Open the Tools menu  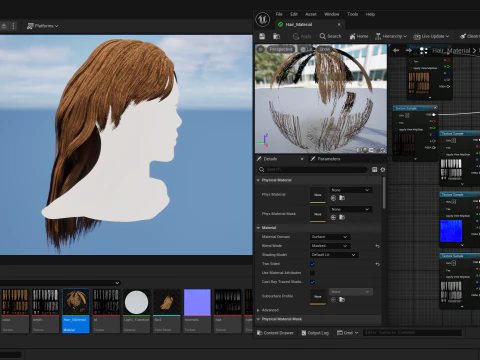pos(352,14)
